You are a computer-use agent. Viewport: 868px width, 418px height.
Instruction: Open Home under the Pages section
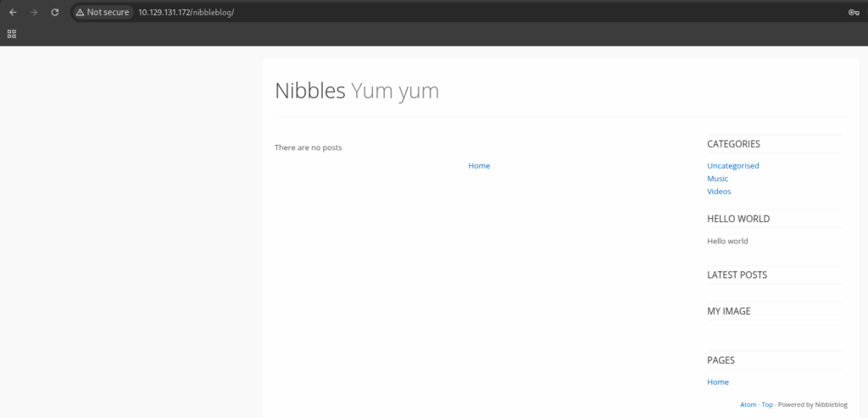[717, 382]
